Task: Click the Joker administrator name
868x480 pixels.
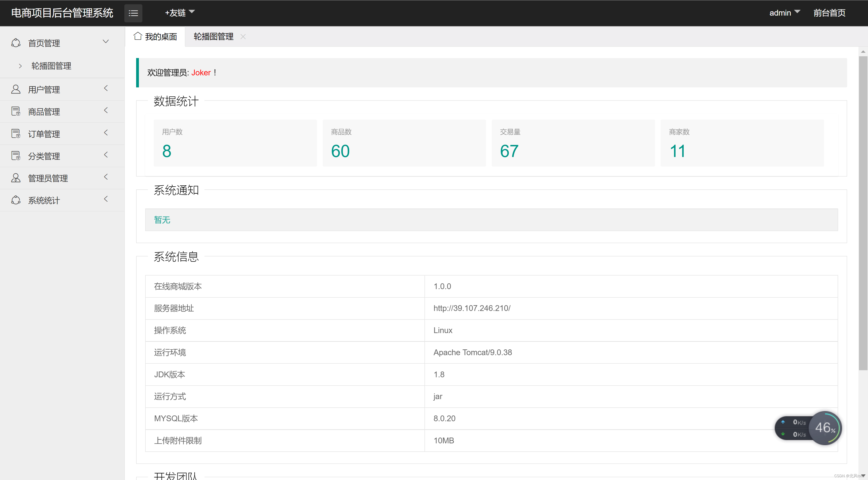Action: pos(201,73)
